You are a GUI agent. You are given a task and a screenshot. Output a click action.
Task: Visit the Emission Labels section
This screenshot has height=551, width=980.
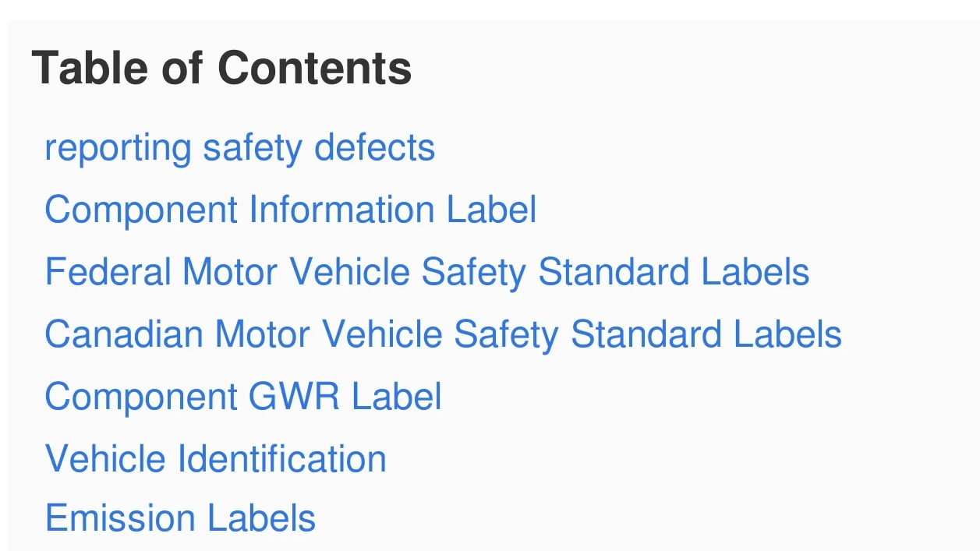(x=180, y=518)
